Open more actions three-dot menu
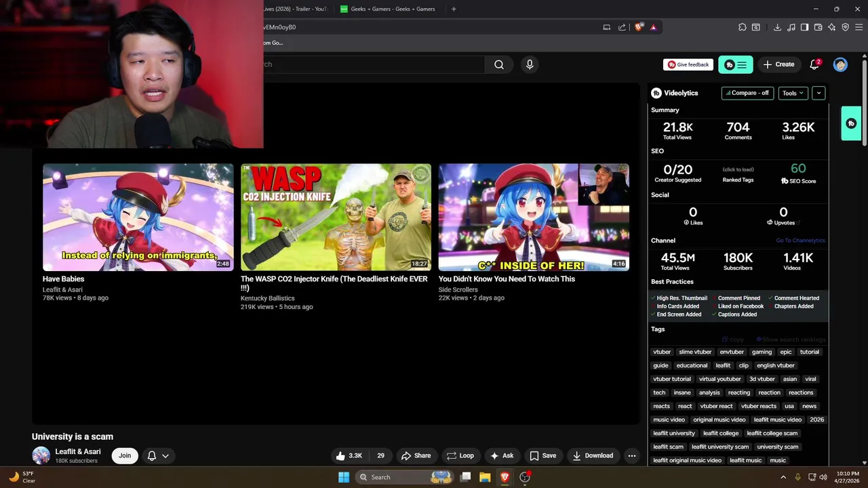The height and width of the screenshot is (488, 868). point(632,455)
